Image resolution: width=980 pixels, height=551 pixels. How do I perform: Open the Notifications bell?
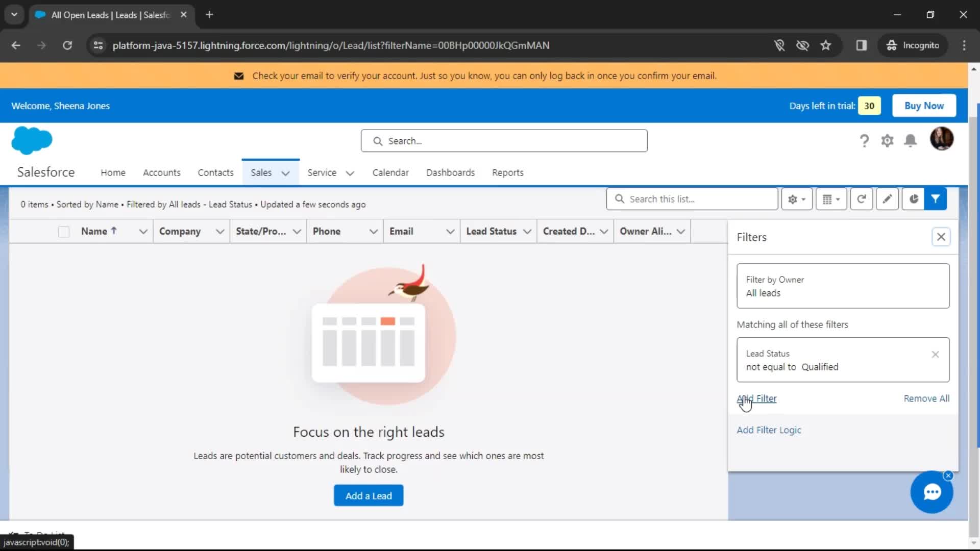click(910, 141)
